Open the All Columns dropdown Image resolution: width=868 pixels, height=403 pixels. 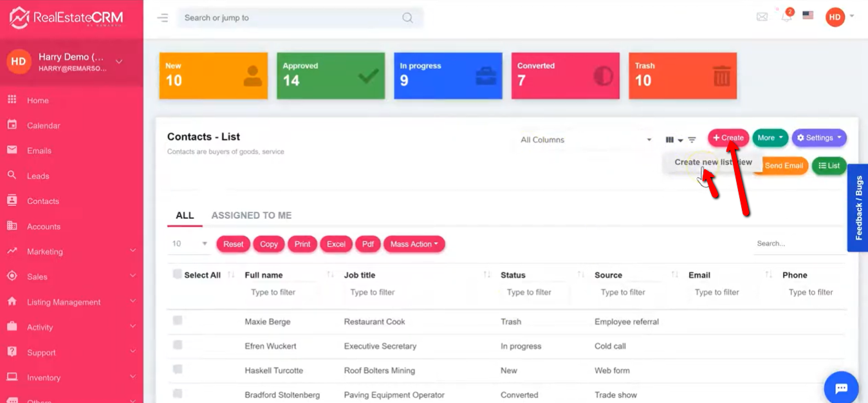tap(586, 140)
